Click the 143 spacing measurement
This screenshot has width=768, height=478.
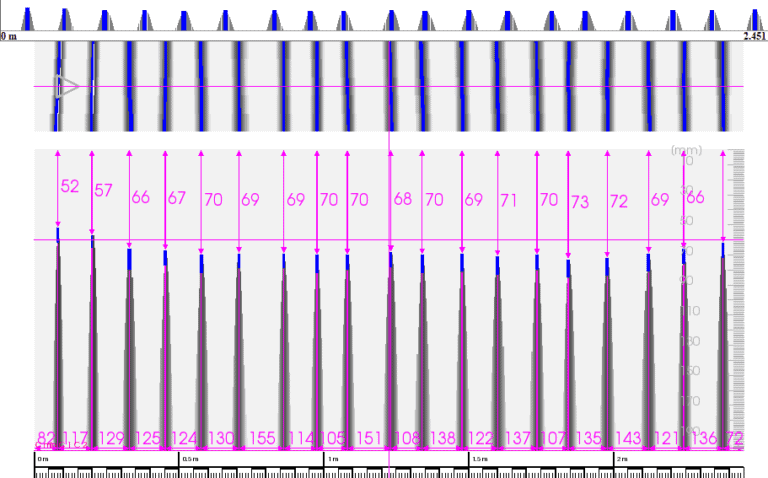(x=629, y=438)
